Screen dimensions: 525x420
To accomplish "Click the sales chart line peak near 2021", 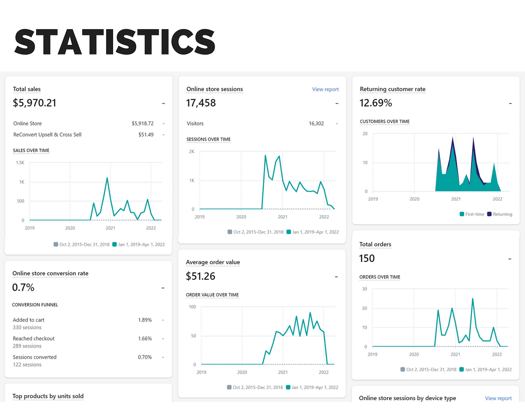I will [107, 178].
